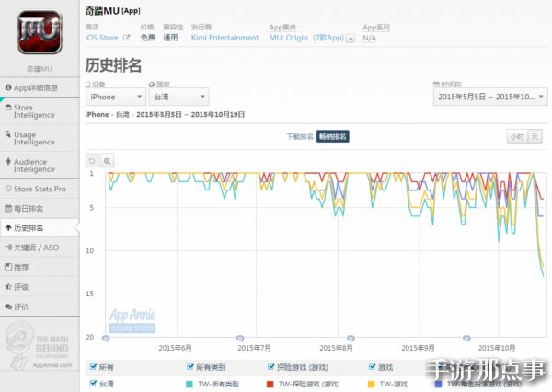Open 关键词 / ASO sidebar item

[x=40, y=248]
